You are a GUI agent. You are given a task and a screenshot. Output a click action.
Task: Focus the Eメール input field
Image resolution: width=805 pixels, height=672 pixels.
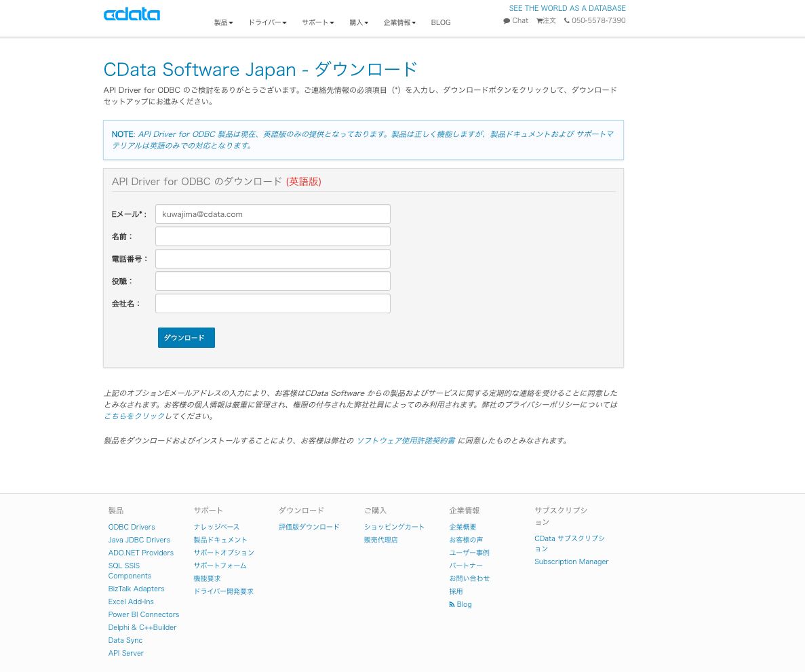coord(273,214)
